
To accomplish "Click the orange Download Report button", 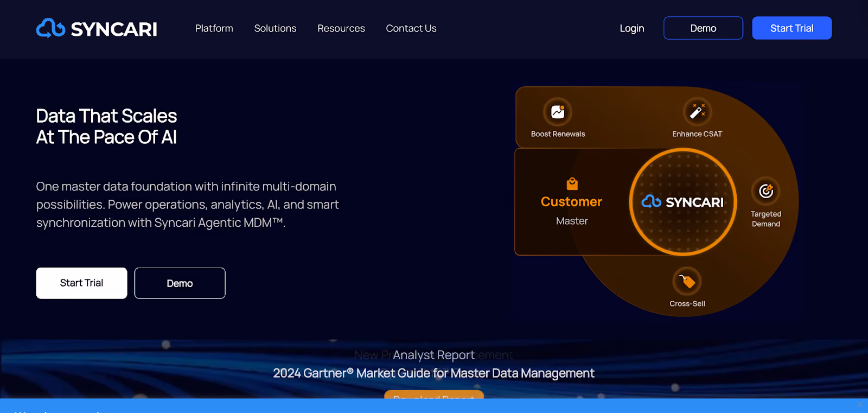I will 434,395.
